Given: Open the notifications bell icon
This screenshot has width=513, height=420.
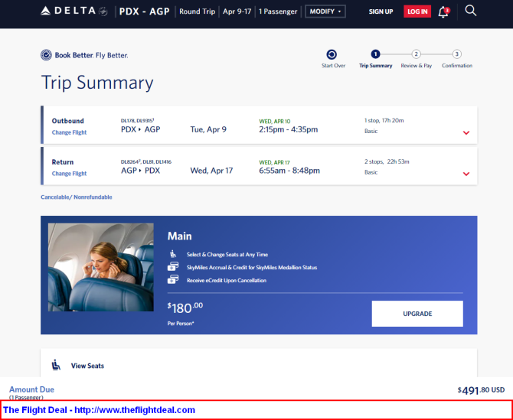Looking at the screenshot, I should (443, 11).
